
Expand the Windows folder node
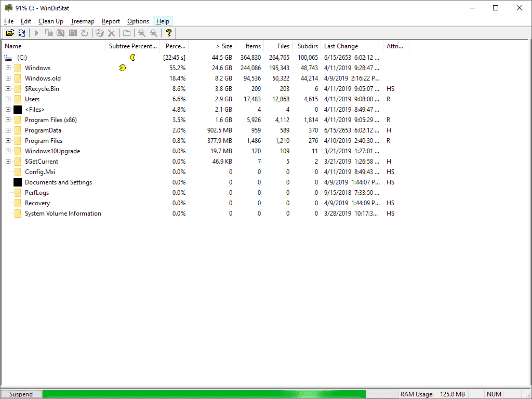[8, 68]
